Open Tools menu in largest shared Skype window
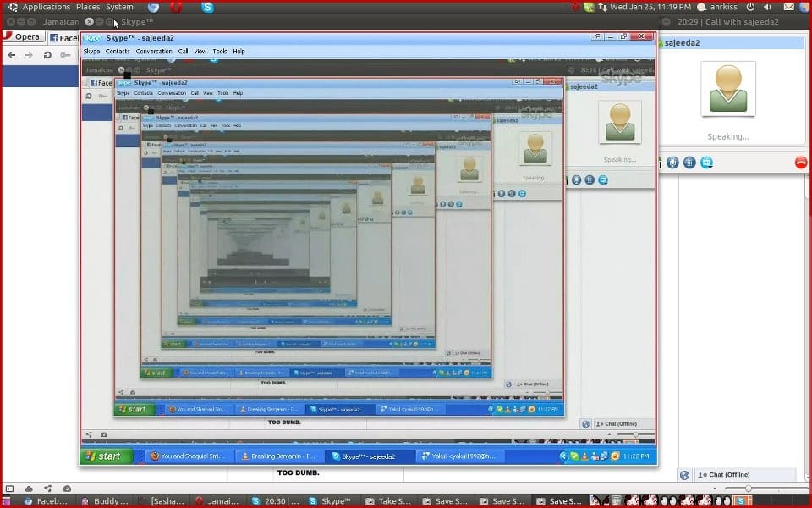The image size is (812, 508). pos(220,52)
